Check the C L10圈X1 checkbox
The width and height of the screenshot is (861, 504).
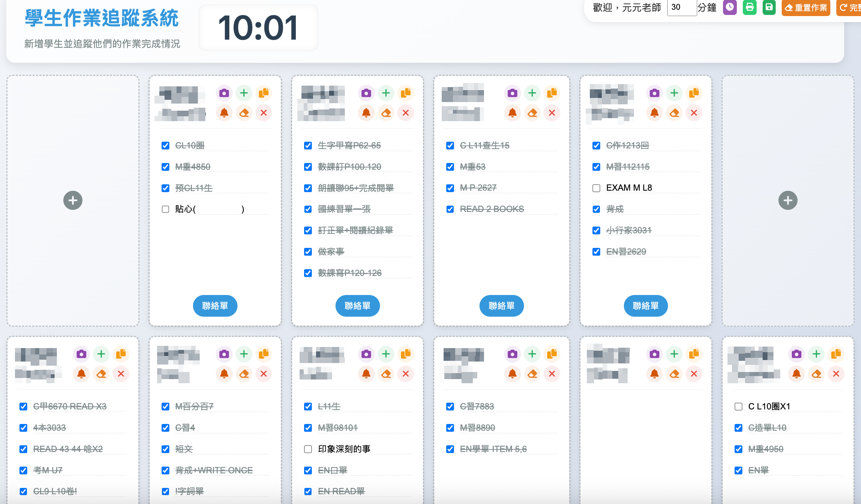click(738, 406)
